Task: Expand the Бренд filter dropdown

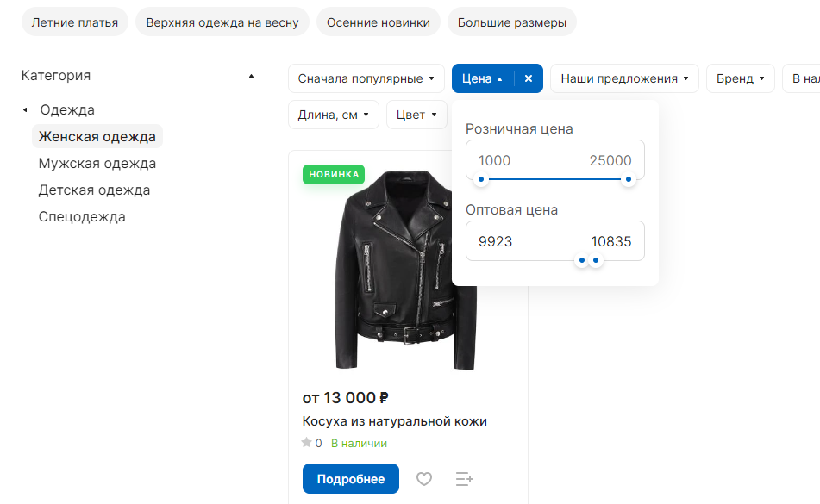Action: pos(740,78)
